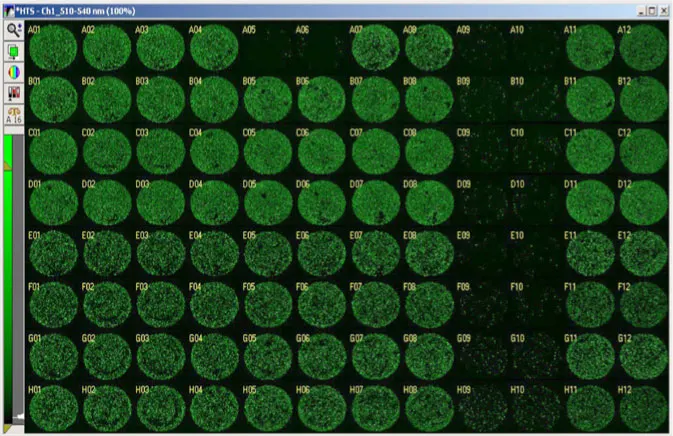Maximize the HTS image window
673x436 pixels.
[x=651, y=10]
